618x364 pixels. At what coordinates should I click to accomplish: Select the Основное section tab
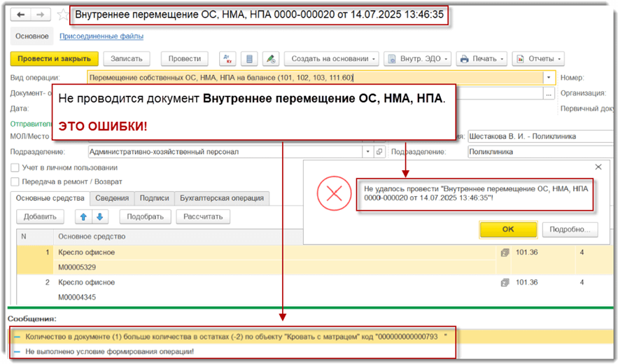(32, 36)
